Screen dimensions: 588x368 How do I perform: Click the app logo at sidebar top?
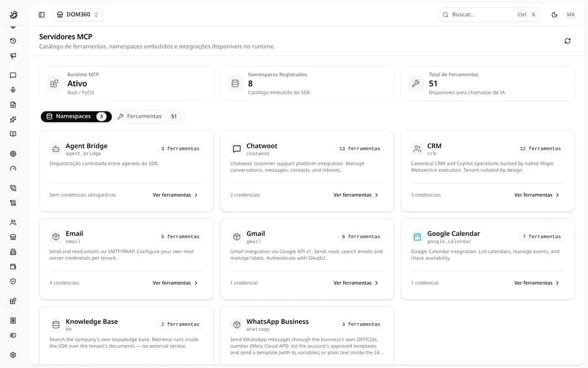point(14,14)
